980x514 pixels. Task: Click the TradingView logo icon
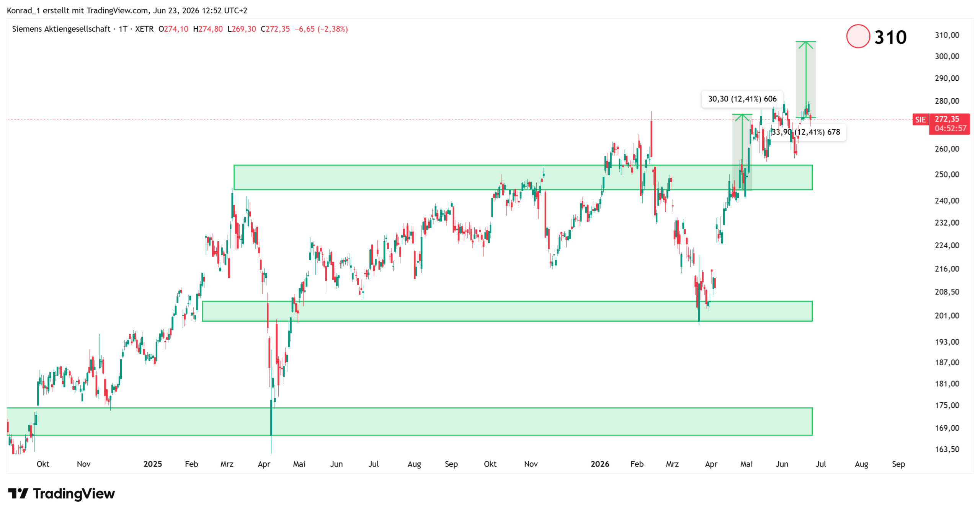18,493
